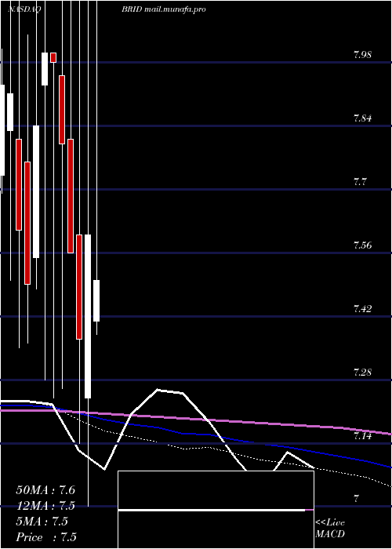
Task: Select the last white candle near 7.42
Action: click(x=96, y=300)
